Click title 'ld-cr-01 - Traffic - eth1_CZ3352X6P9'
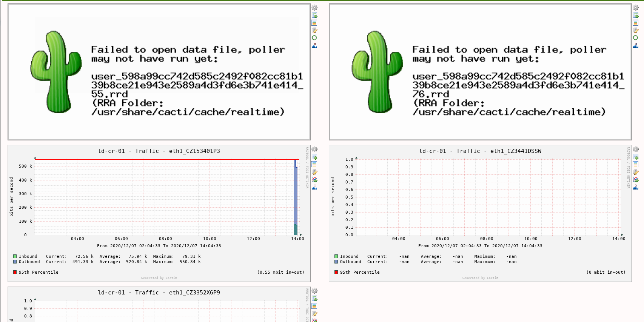The width and height of the screenshot is (644, 322). pyautogui.click(x=159, y=293)
